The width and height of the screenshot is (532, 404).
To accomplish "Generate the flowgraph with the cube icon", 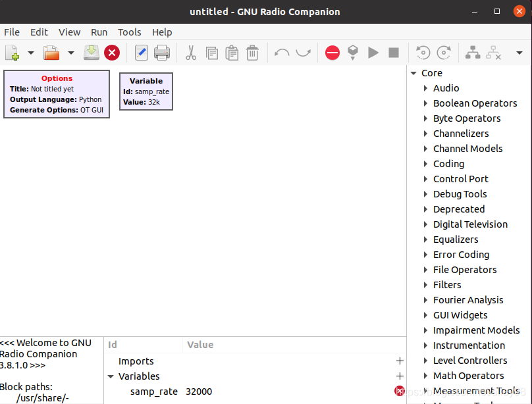I will (x=353, y=53).
